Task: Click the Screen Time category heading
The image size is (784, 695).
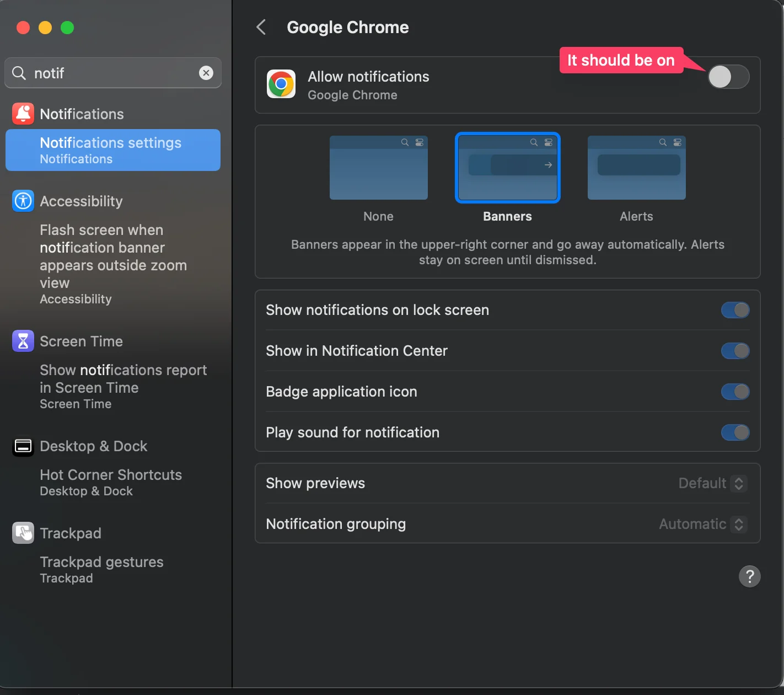Action: pos(81,341)
